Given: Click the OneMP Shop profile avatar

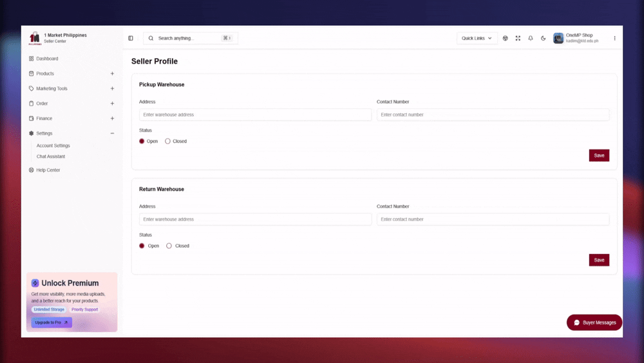Looking at the screenshot, I should coord(558,38).
